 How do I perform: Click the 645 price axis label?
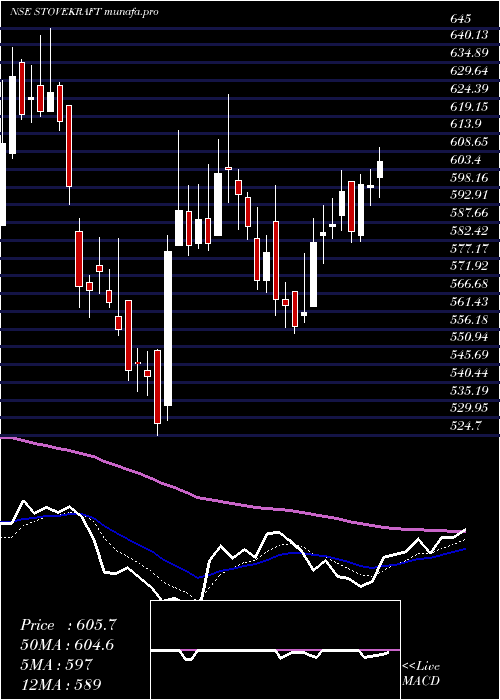[x=460, y=19]
